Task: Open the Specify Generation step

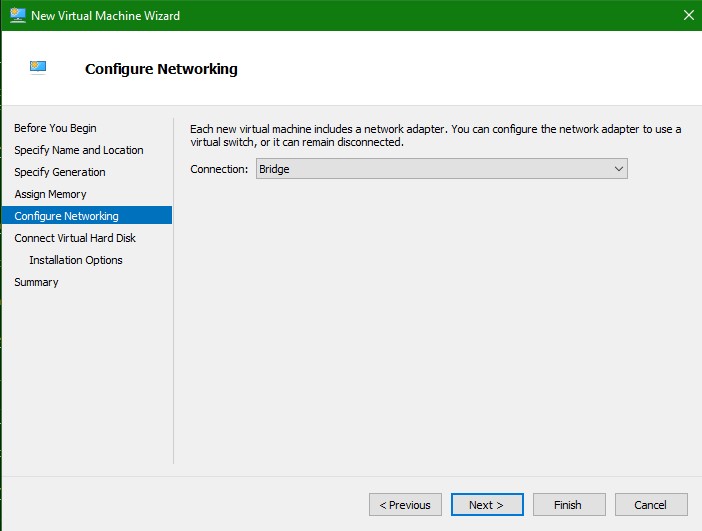Action: coord(60,172)
